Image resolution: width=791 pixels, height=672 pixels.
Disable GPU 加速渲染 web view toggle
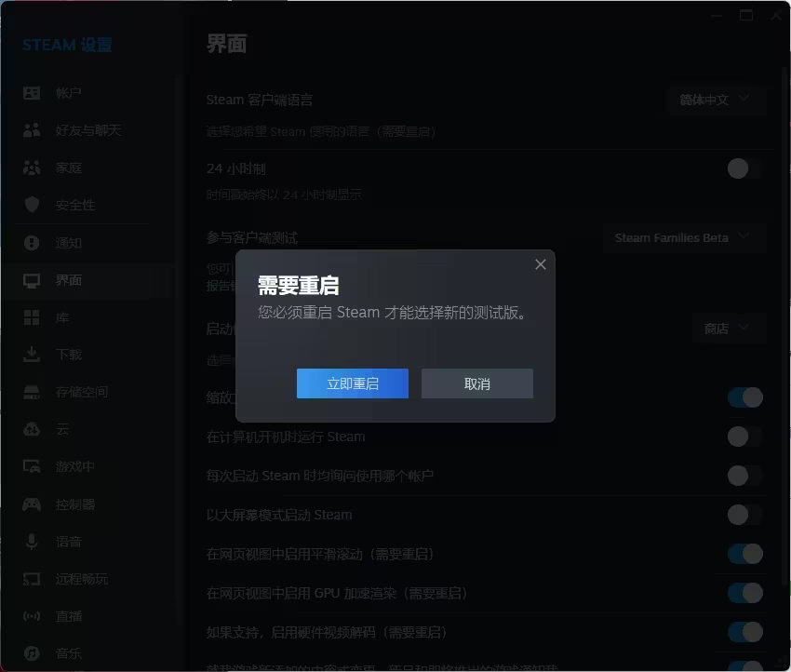(744, 593)
